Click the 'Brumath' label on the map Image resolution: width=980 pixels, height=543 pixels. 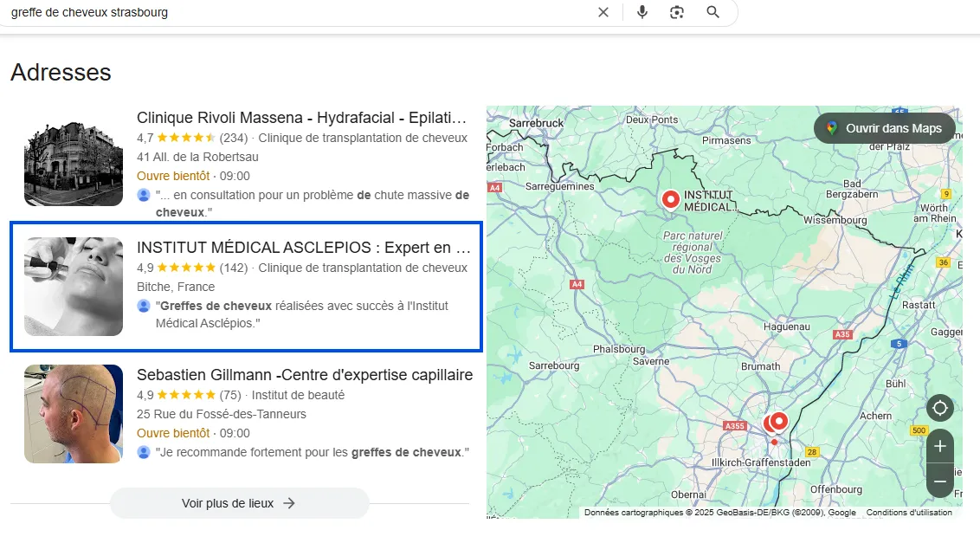click(761, 366)
